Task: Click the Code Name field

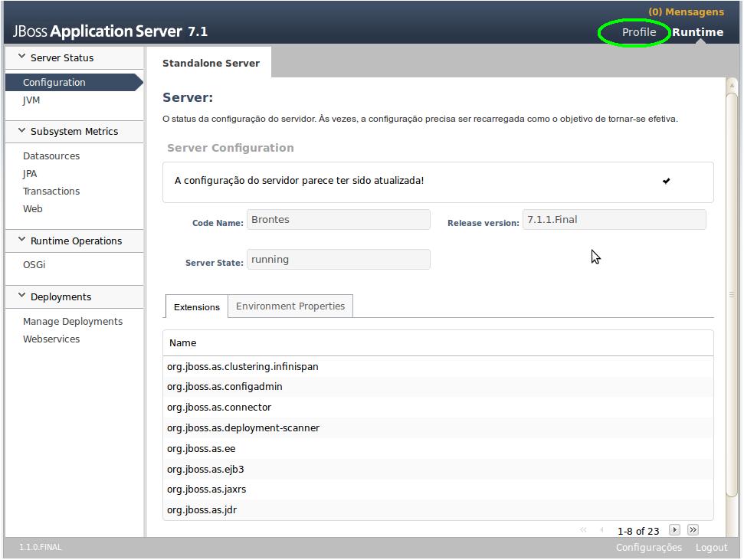Action: (339, 220)
